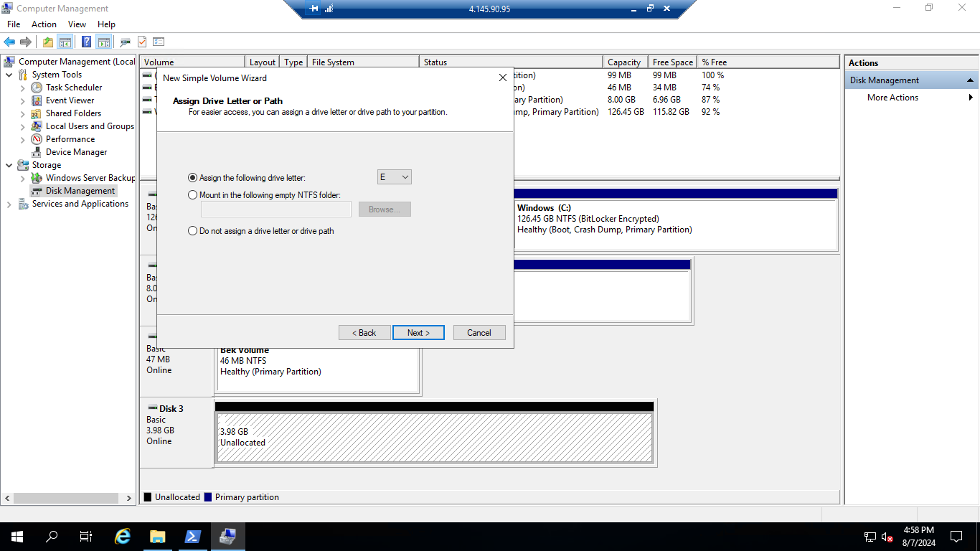Image resolution: width=980 pixels, height=551 pixels.
Task: Click the Capacity column header
Action: coord(626,62)
